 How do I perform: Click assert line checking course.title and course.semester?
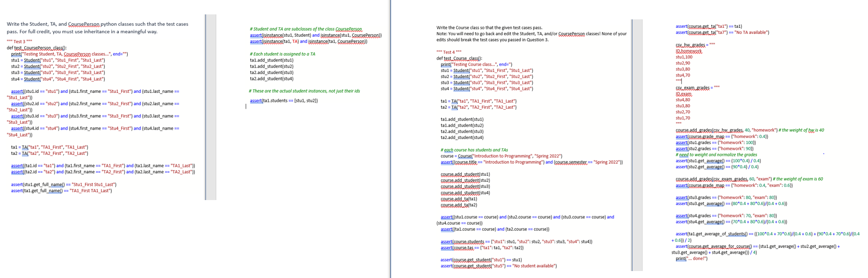click(532, 162)
